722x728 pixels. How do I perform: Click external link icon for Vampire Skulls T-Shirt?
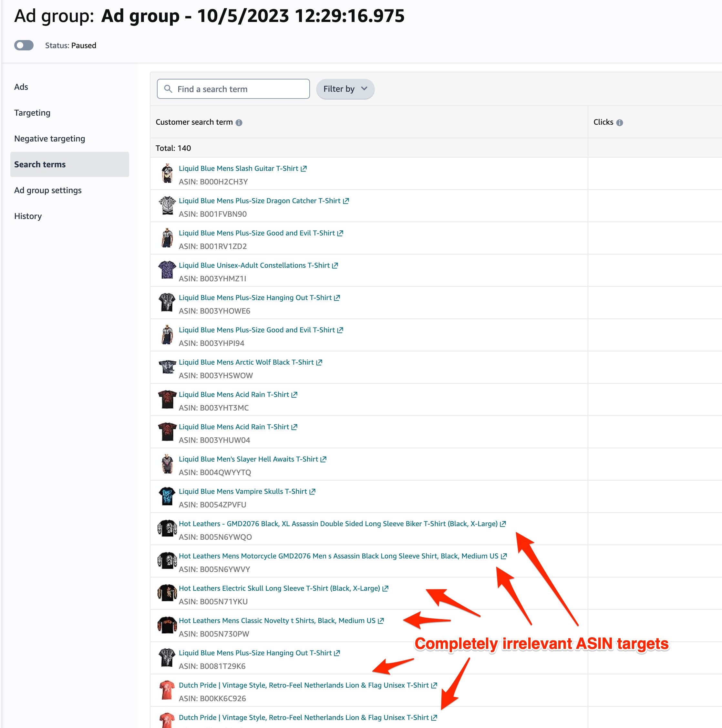312,491
